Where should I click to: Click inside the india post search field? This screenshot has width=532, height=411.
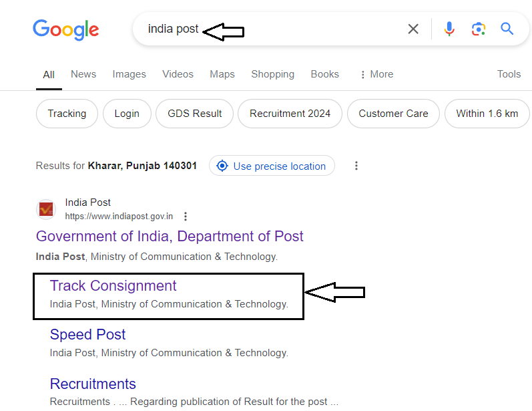click(x=272, y=29)
